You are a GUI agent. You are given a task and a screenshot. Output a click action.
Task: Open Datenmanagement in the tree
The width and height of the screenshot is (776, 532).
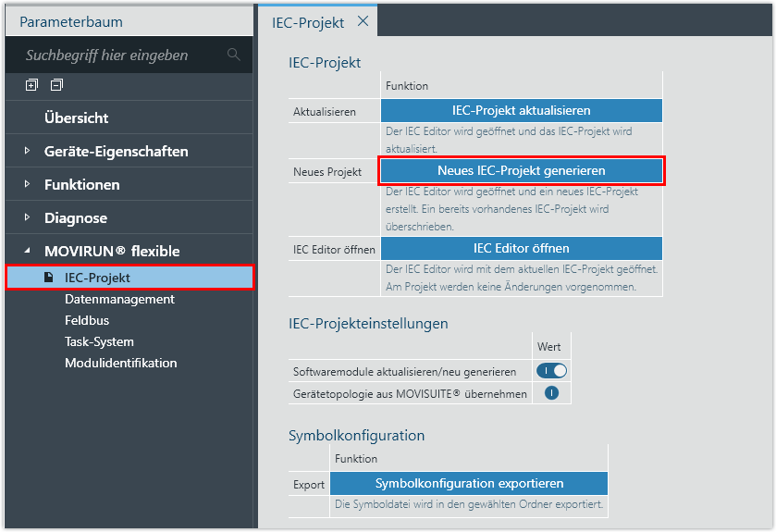click(x=119, y=299)
